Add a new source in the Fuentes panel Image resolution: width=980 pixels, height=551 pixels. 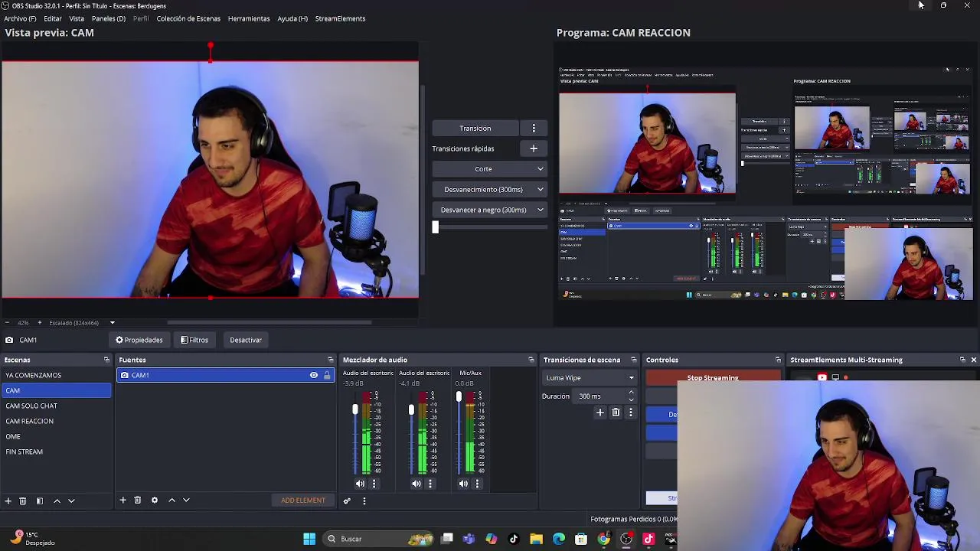coord(122,500)
